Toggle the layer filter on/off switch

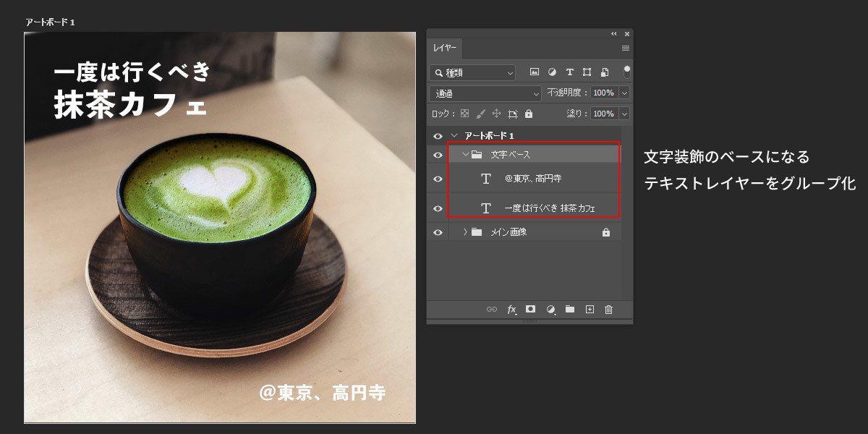tap(627, 72)
